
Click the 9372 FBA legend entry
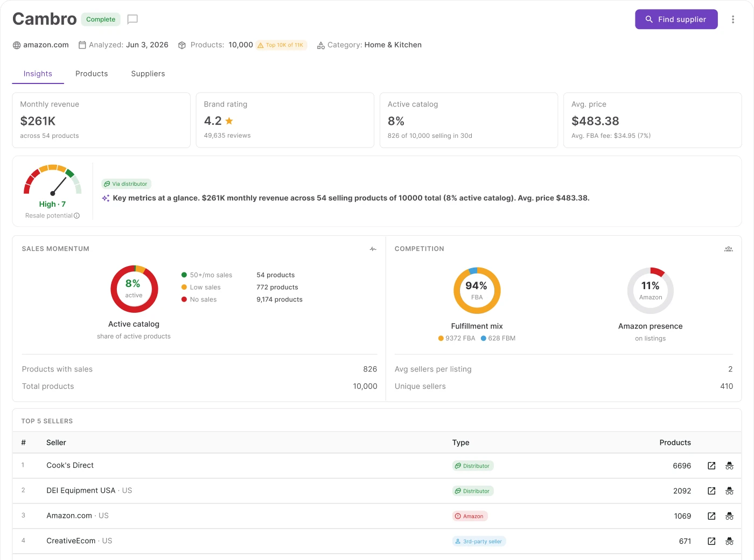coord(457,339)
